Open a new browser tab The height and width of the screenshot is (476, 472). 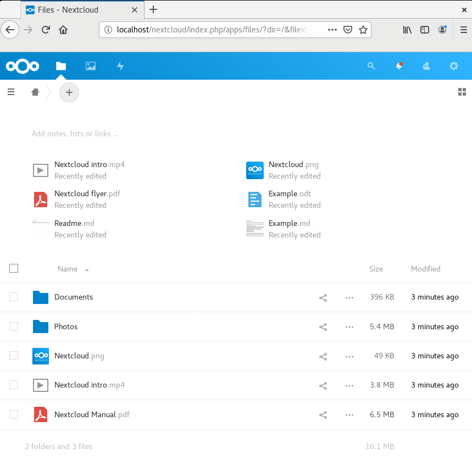[153, 9]
